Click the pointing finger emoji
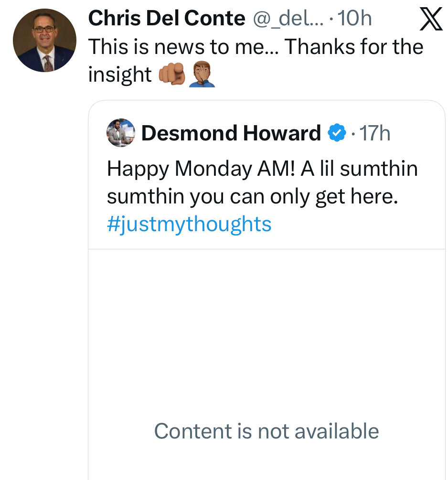Viewport: 448px width, 480px height. click(x=170, y=75)
